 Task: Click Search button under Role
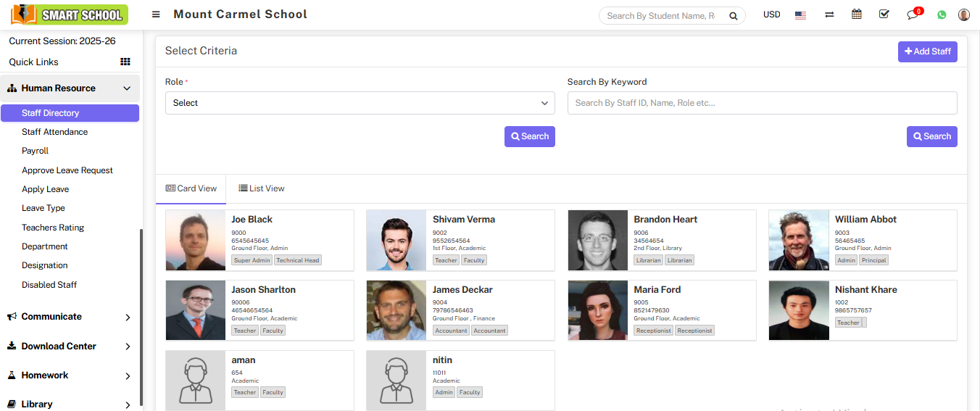click(529, 136)
